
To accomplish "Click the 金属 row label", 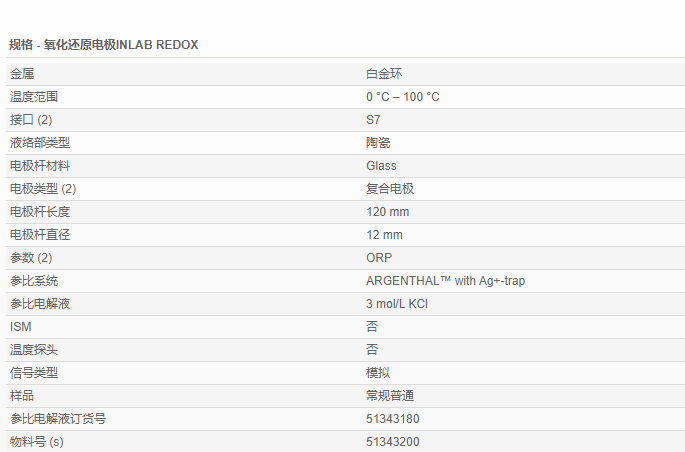I will tap(22, 74).
